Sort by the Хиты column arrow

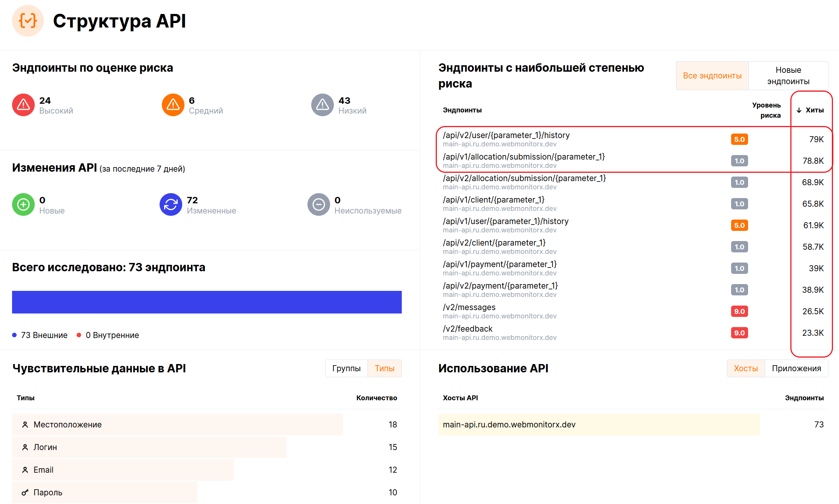tap(799, 110)
